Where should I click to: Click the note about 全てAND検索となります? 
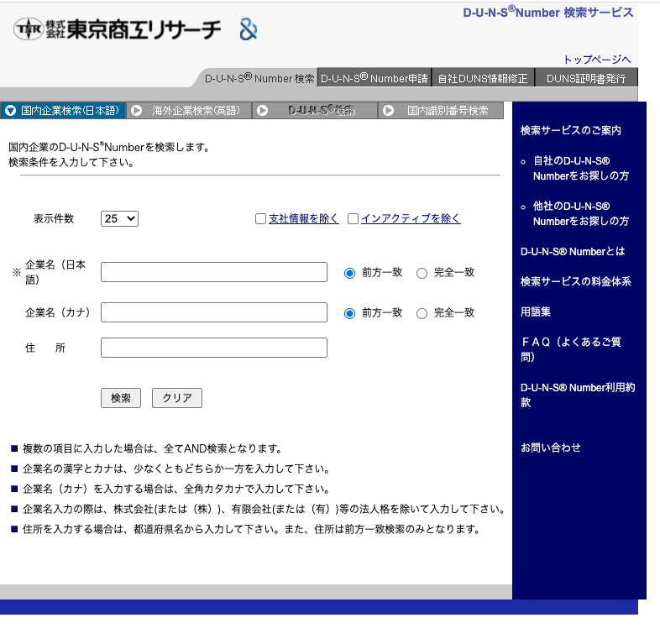152,448
